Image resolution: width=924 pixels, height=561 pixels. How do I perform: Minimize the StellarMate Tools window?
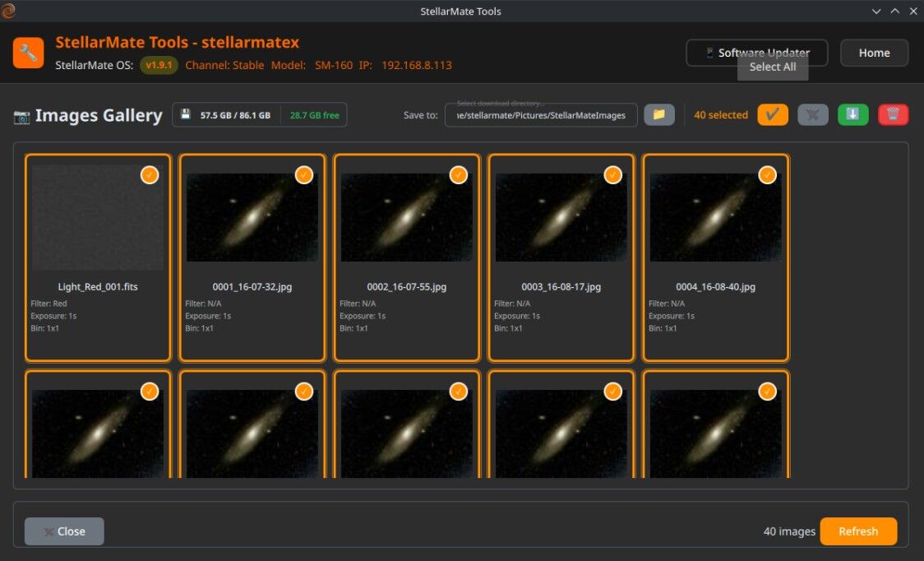(x=876, y=11)
